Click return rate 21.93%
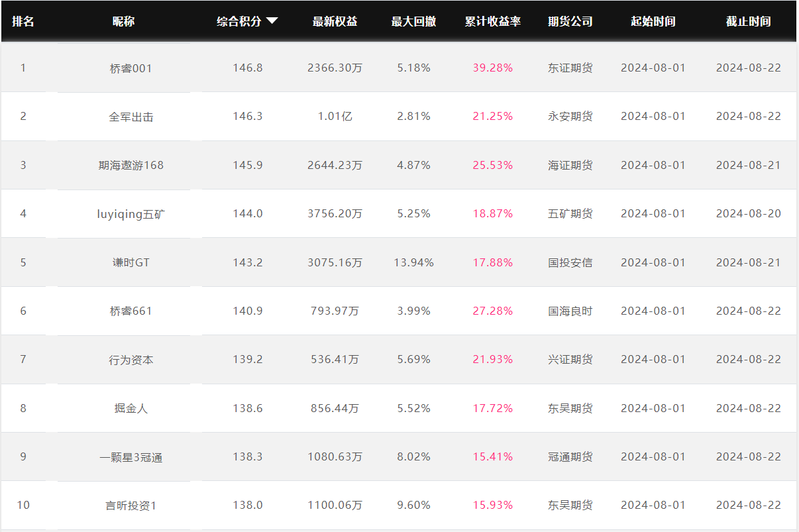799x532 pixels. tap(493, 359)
